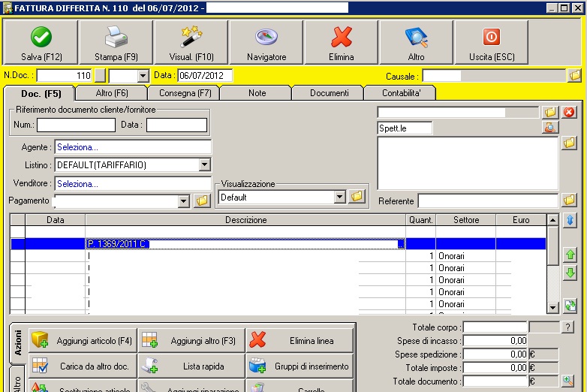Expand the Visualizzazione Default dropdown

click(x=339, y=197)
